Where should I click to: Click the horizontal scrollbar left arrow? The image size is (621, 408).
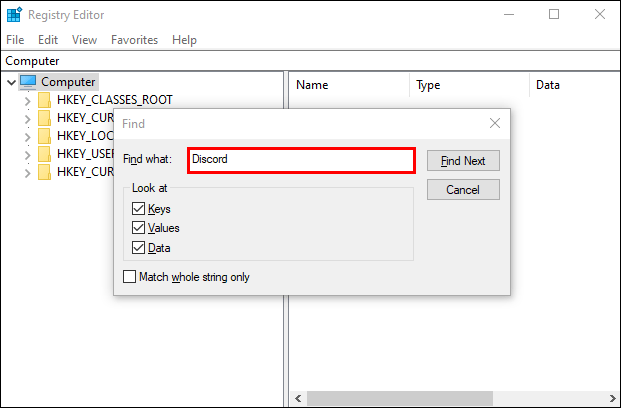click(x=298, y=398)
